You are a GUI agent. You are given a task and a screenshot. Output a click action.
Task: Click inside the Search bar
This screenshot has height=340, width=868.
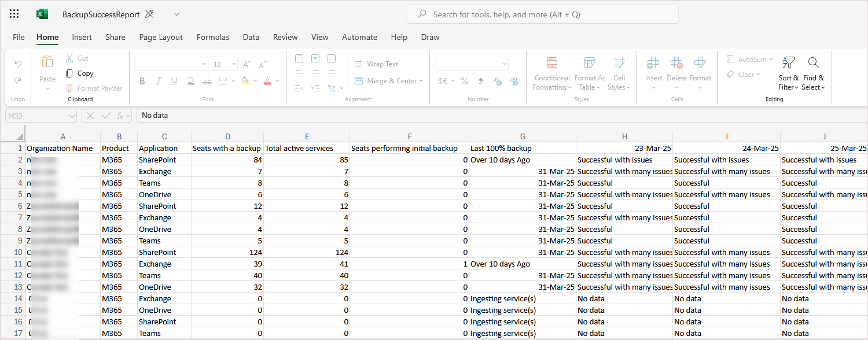pyautogui.click(x=542, y=14)
